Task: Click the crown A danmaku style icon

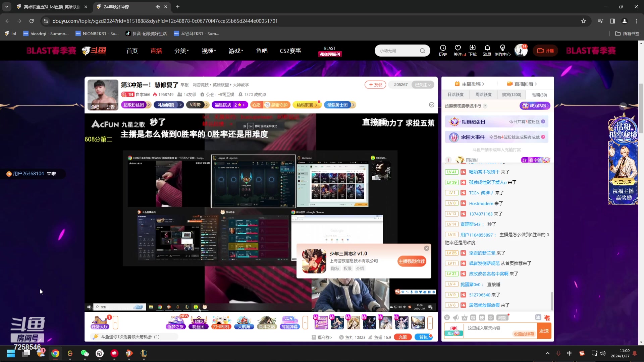Action: click(x=464, y=317)
